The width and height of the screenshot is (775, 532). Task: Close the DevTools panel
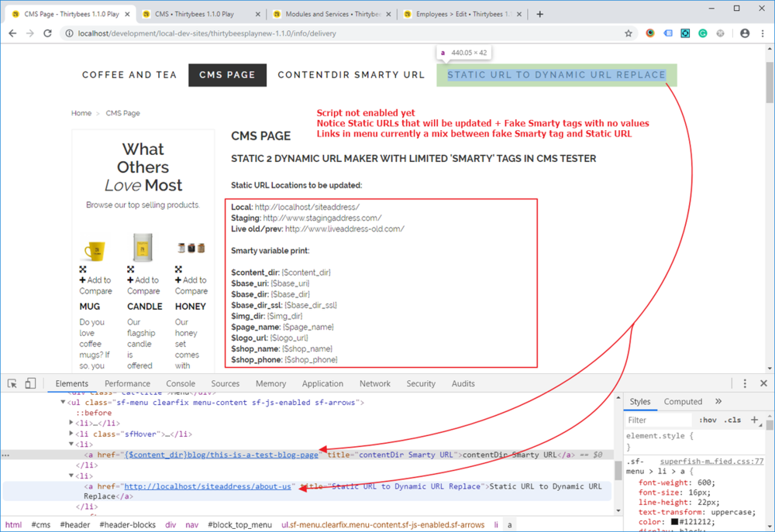coord(763,383)
